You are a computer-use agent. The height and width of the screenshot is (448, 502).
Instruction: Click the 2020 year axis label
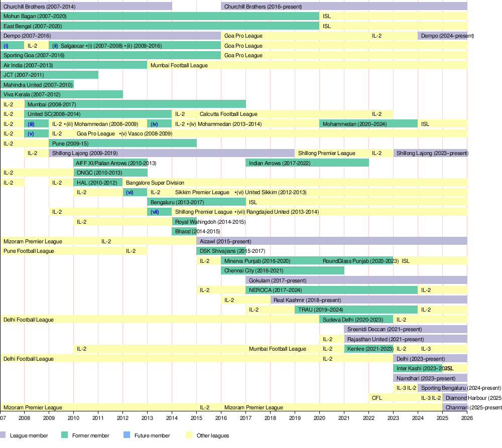(x=319, y=418)
